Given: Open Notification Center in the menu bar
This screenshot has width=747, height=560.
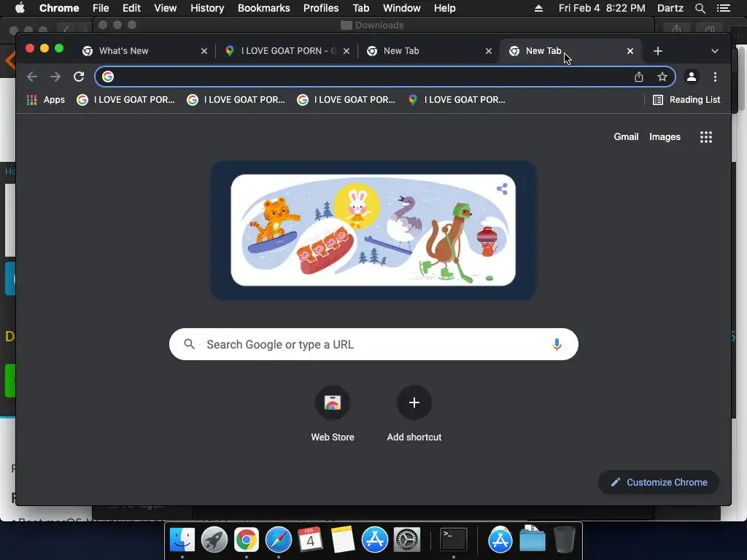Looking at the screenshot, I should [723, 8].
